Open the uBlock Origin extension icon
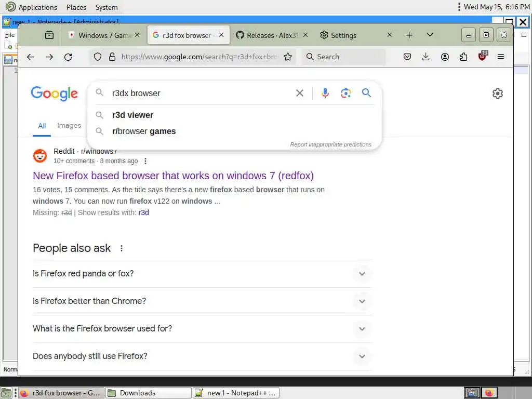 482,56
